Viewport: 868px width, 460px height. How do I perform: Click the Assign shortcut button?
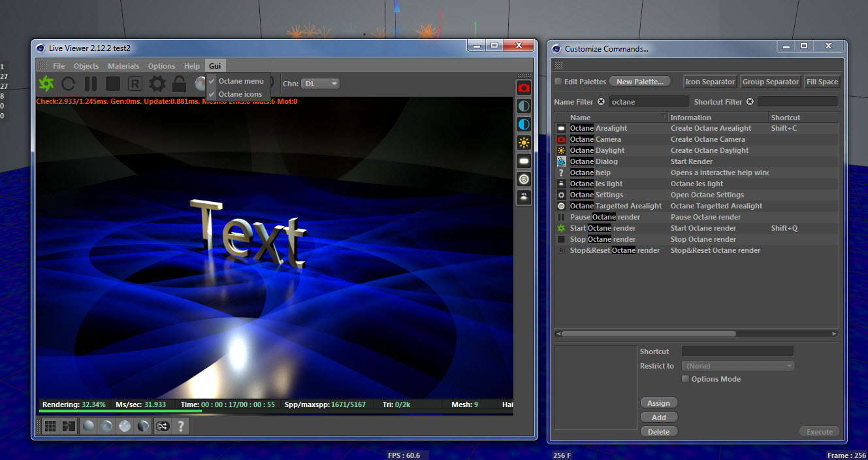coord(659,403)
